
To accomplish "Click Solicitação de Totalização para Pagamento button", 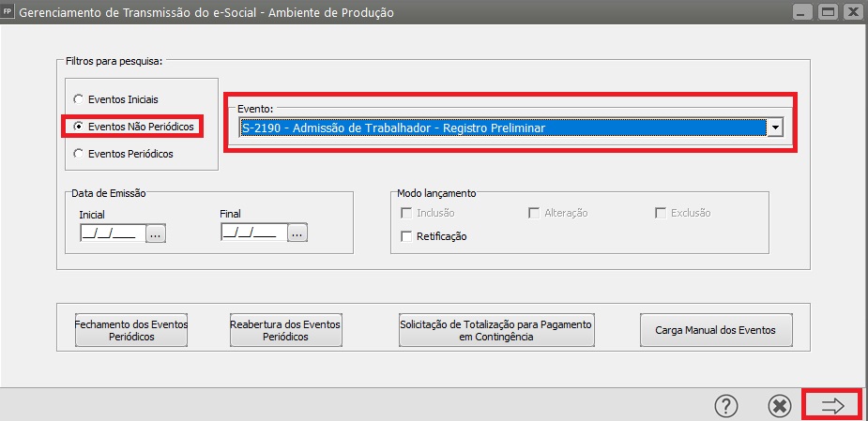I will coord(496,330).
